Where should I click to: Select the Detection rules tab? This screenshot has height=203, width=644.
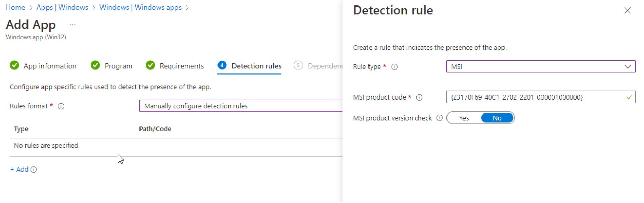coord(256,66)
